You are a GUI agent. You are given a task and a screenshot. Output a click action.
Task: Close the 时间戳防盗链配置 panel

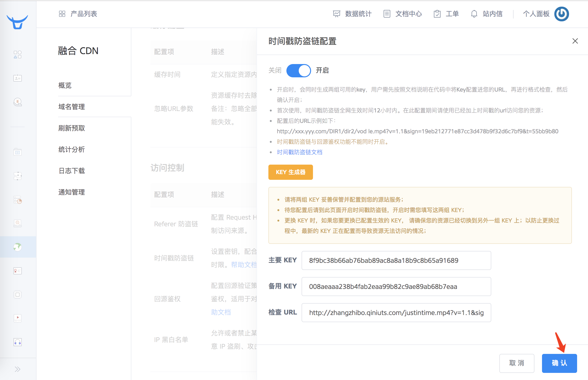click(x=575, y=41)
